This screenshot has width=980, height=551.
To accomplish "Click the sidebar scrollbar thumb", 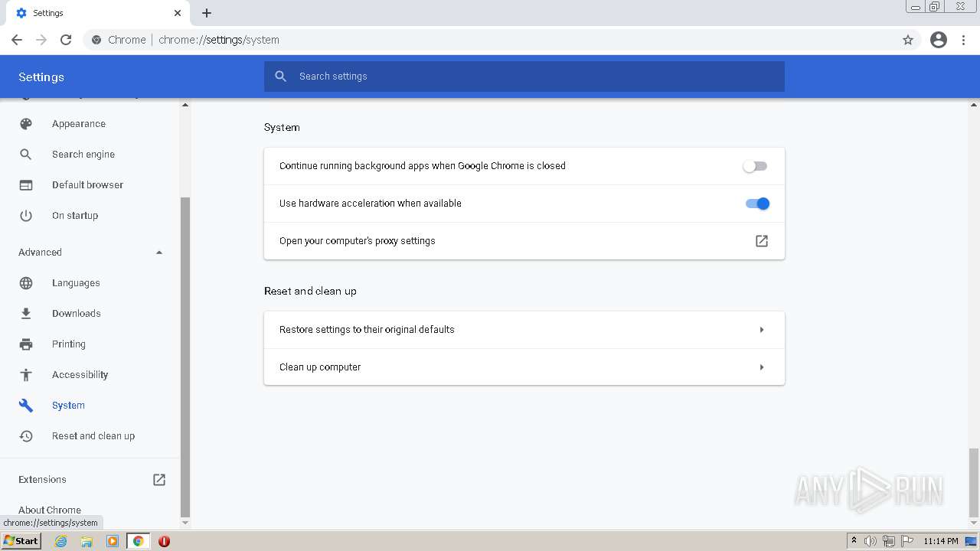I will pos(185,356).
